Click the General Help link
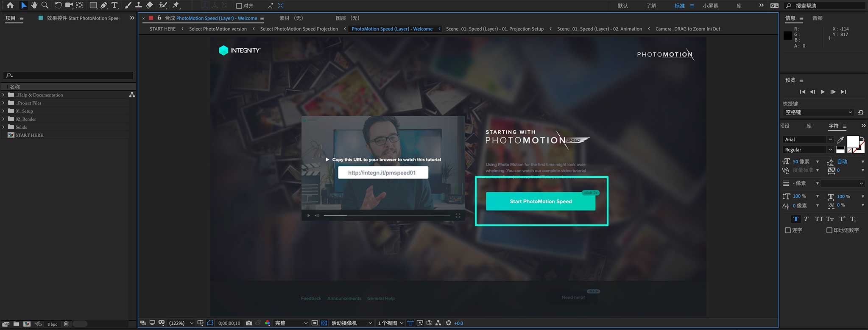The width and height of the screenshot is (868, 330). (381, 299)
